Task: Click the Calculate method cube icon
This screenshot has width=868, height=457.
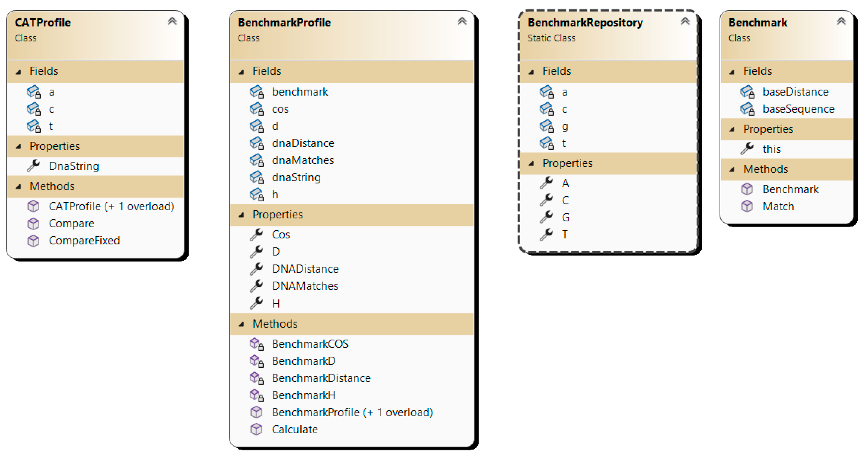Action: pyautogui.click(x=256, y=429)
